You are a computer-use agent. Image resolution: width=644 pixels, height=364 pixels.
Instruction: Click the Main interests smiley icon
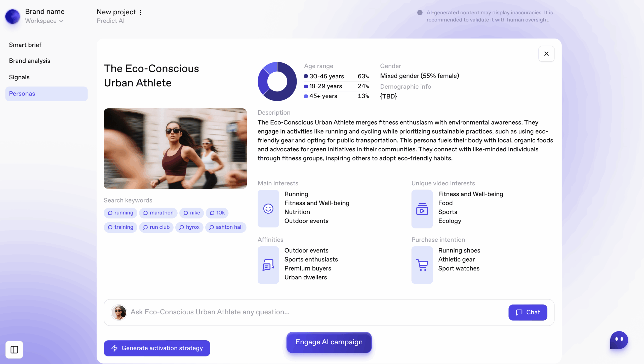[268, 209]
